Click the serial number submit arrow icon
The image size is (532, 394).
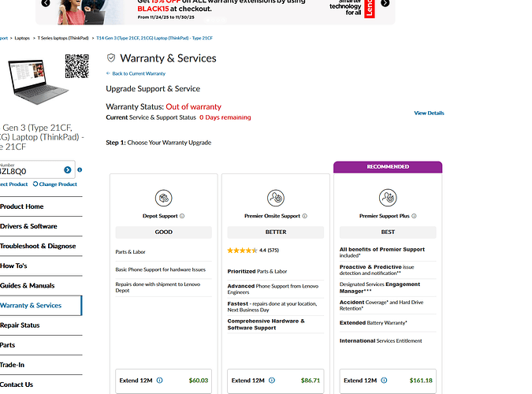68,170
